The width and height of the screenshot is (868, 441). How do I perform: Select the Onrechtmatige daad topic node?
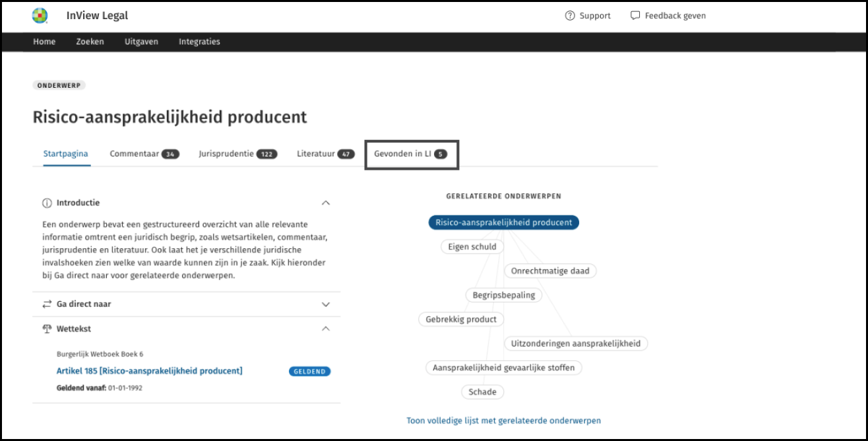pyautogui.click(x=550, y=271)
